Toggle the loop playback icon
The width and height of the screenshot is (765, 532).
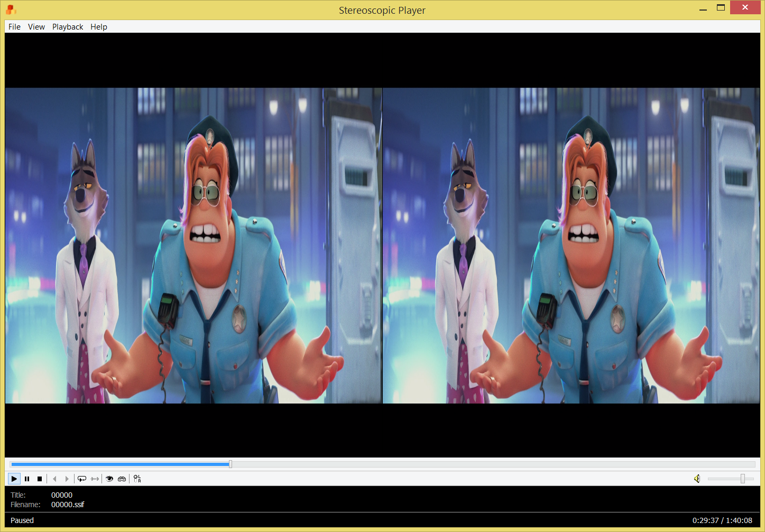click(82, 479)
